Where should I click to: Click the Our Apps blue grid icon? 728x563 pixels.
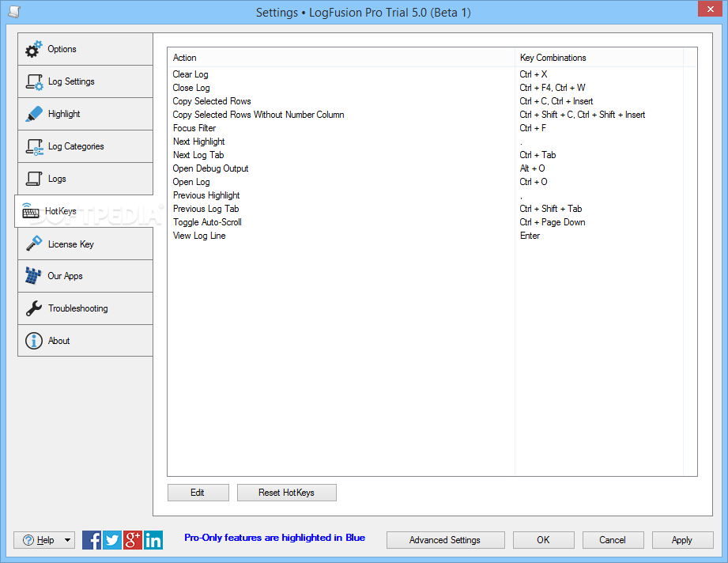click(x=33, y=275)
